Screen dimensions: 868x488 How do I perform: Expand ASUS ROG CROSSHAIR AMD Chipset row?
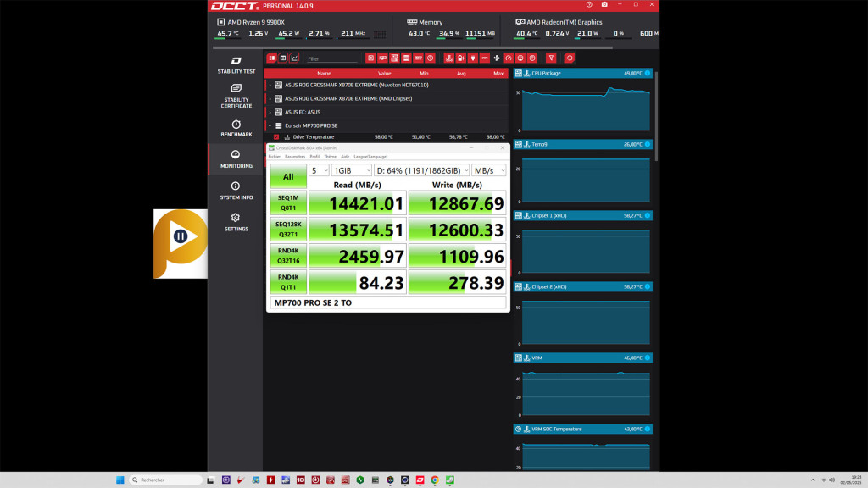[x=270, y=98]
